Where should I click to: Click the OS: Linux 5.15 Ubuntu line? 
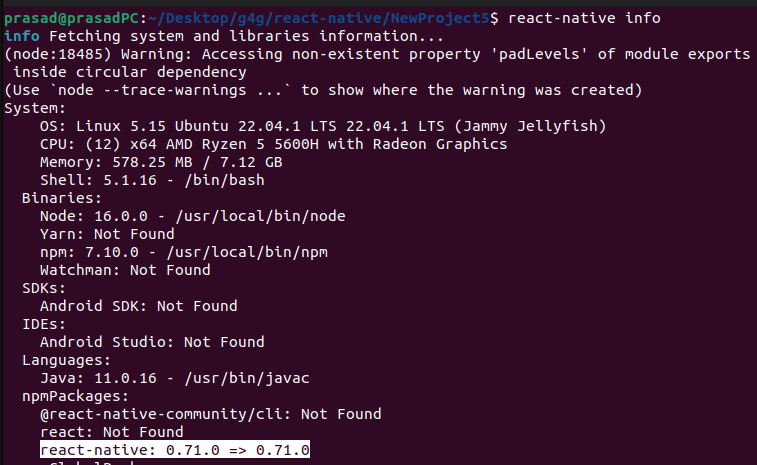click(323, 127)
